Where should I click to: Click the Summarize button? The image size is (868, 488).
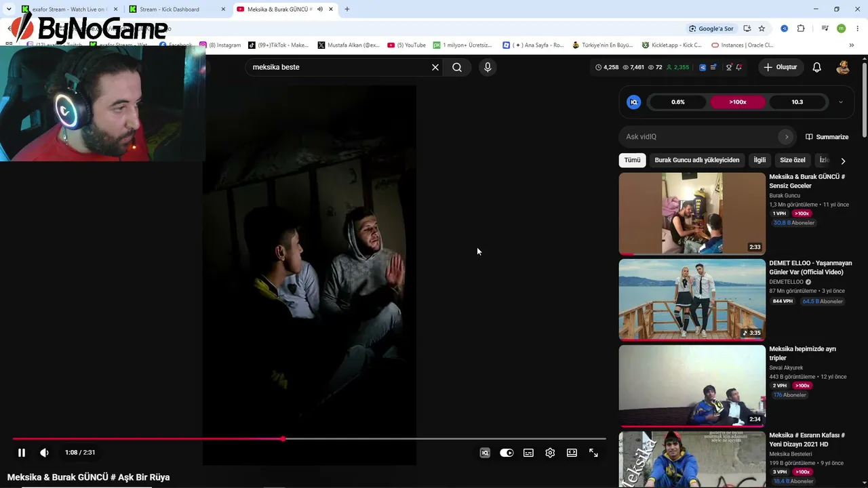(827, 137)
